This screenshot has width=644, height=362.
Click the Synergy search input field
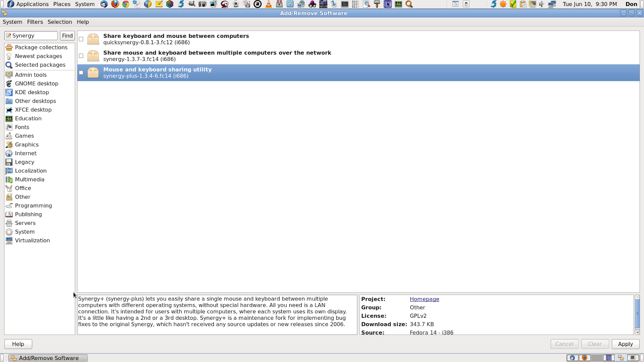31,35
